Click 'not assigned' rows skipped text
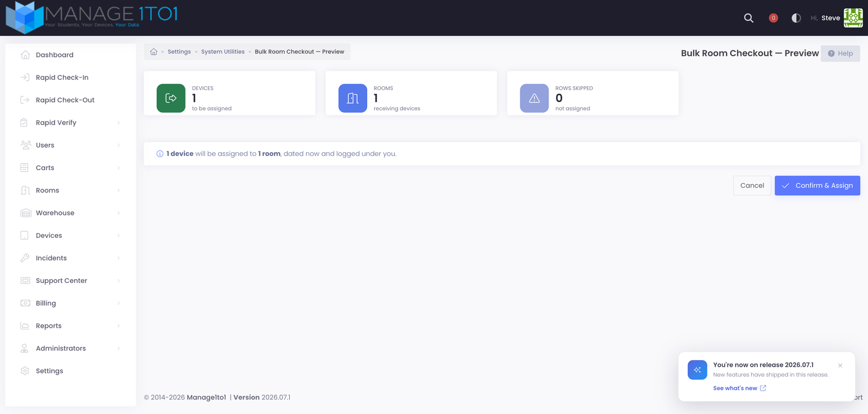 (x=572, y=108)
